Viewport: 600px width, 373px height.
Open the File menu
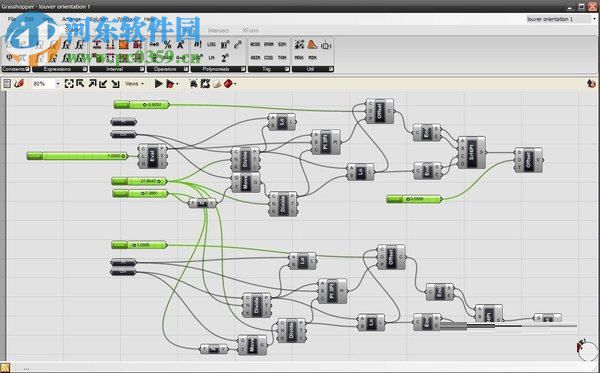click(11, 19)
